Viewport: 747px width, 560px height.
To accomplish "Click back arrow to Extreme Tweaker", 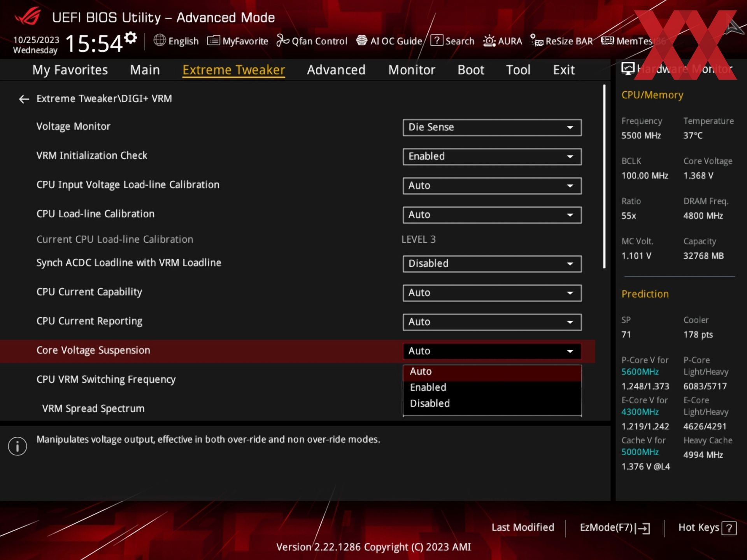I will point(24,99).
